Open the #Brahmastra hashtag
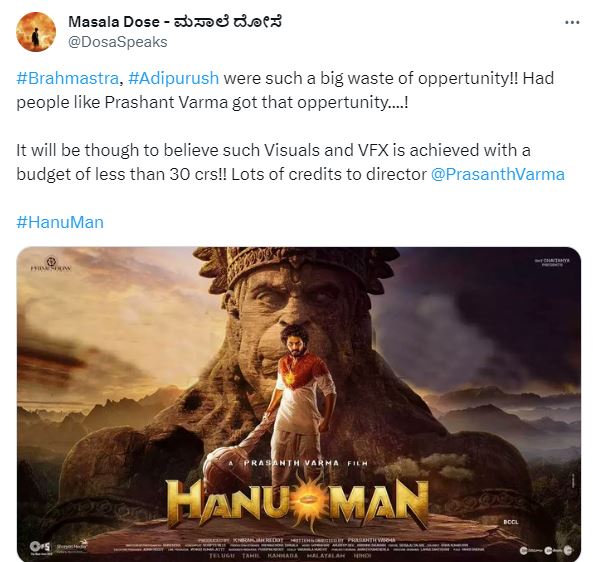This screenshot has width=593, height=562. pyautogui.click(x=68, y=78)
